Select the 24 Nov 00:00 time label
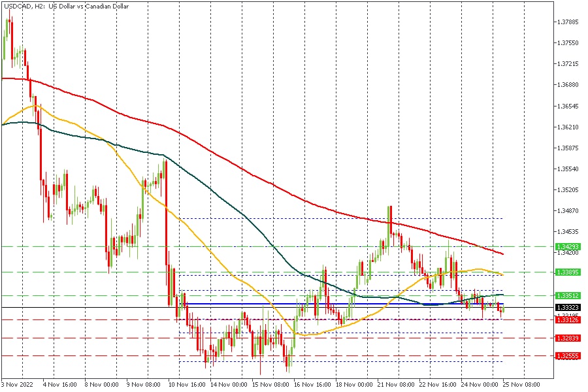 pyautogui.click(x=480, y=385)
